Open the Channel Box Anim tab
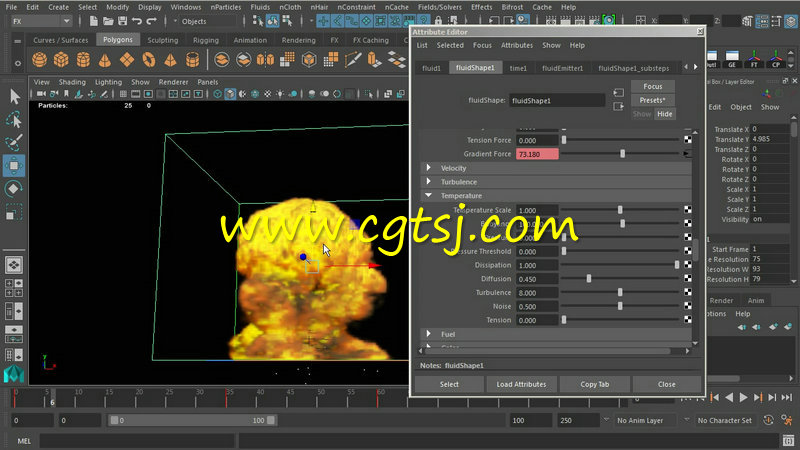 click(756, 301)
